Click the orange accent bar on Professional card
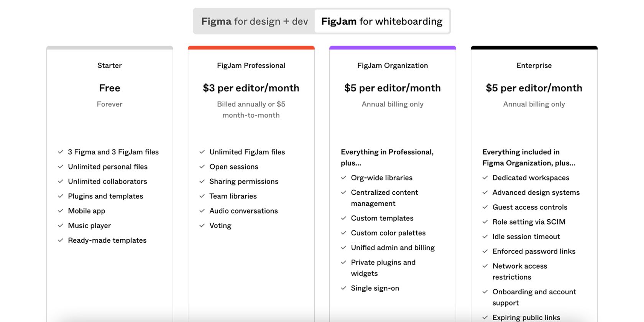644x322 pixels. coord(251,48)
